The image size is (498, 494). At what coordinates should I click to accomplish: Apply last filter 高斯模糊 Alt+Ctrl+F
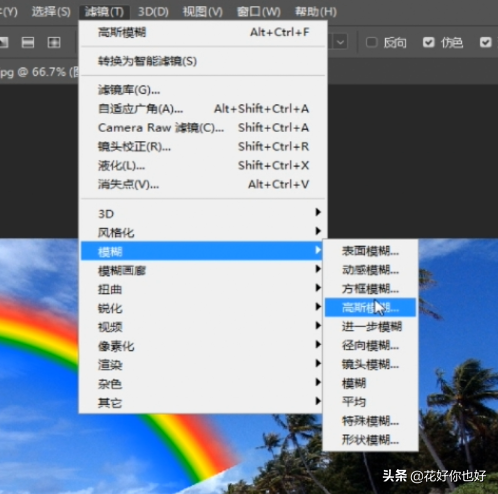(203, 33)
